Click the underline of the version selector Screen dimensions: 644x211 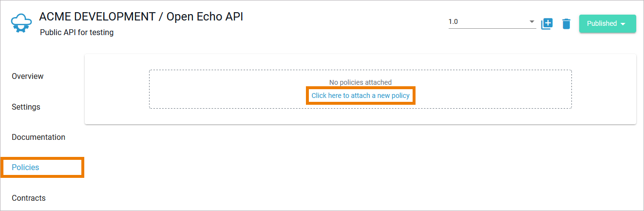point(492,28)
